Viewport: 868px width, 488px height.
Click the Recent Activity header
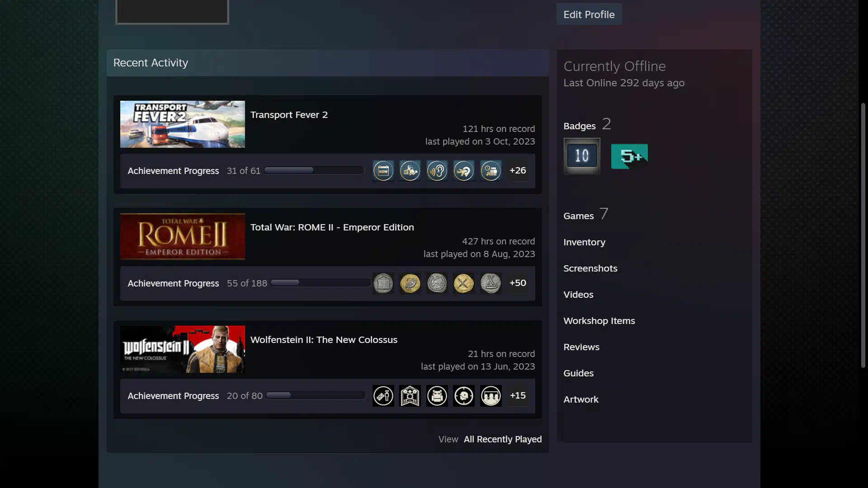click(x=151, y=63)
